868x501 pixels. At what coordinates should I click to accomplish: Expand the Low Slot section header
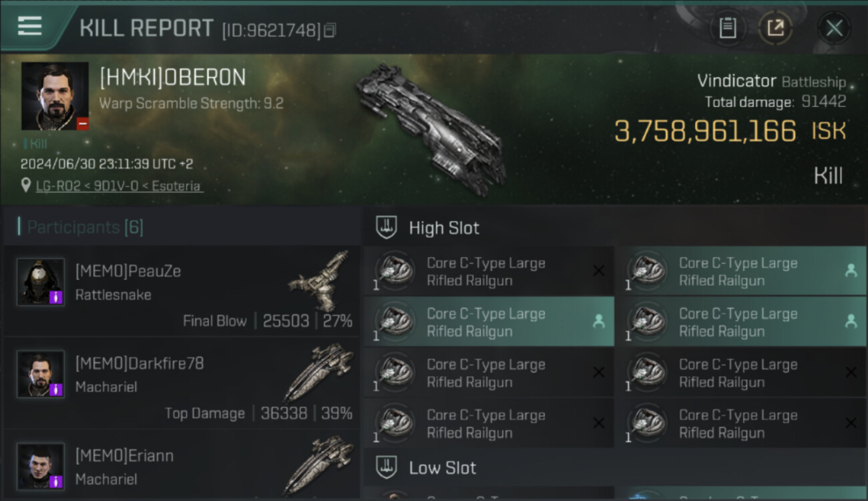click(x=615, y=467)
